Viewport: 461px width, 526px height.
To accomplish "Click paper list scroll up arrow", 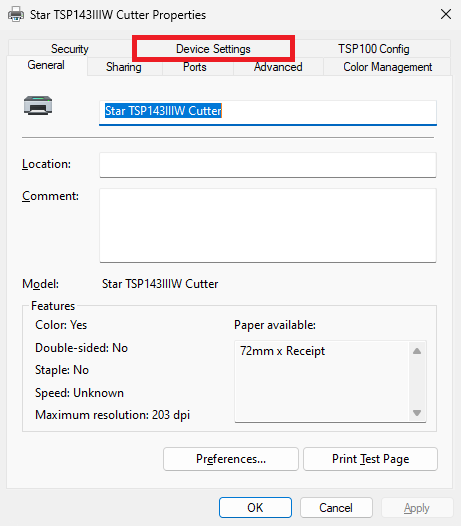I will (417, 351).
